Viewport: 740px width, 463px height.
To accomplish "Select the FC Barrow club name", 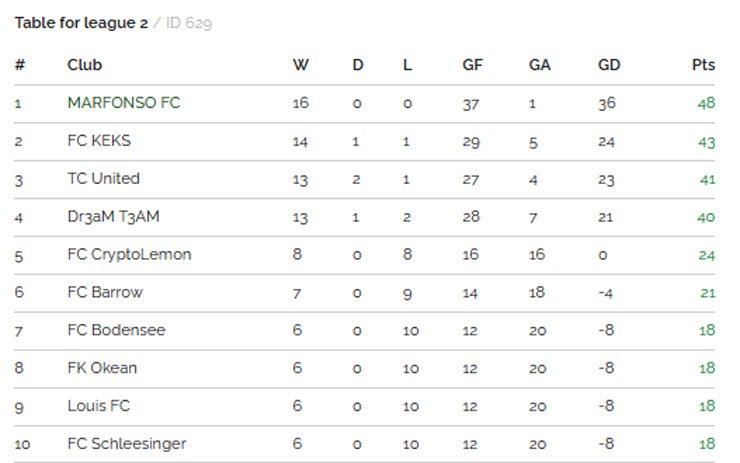I will 104,293.
